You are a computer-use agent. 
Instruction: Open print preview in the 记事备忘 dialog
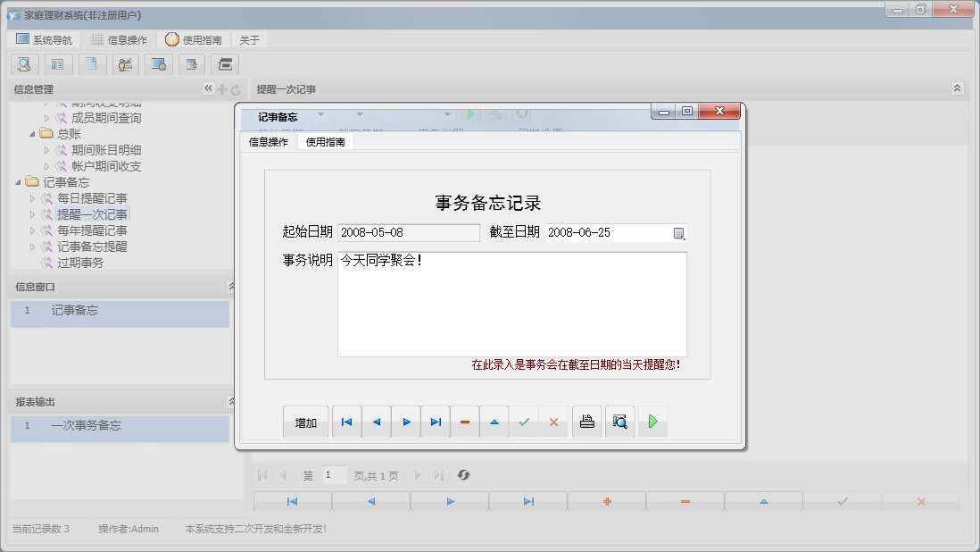tap(619, 421)
